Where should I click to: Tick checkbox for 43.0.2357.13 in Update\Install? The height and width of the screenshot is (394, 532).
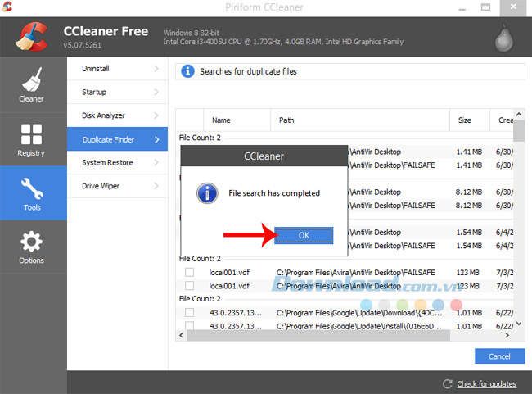pyautogui.click(x=189, y=325)
